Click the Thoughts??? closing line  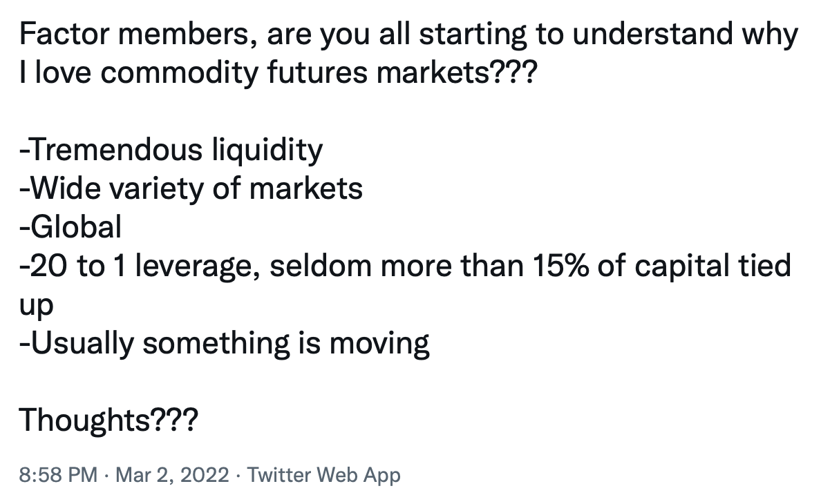click(109, 420)
